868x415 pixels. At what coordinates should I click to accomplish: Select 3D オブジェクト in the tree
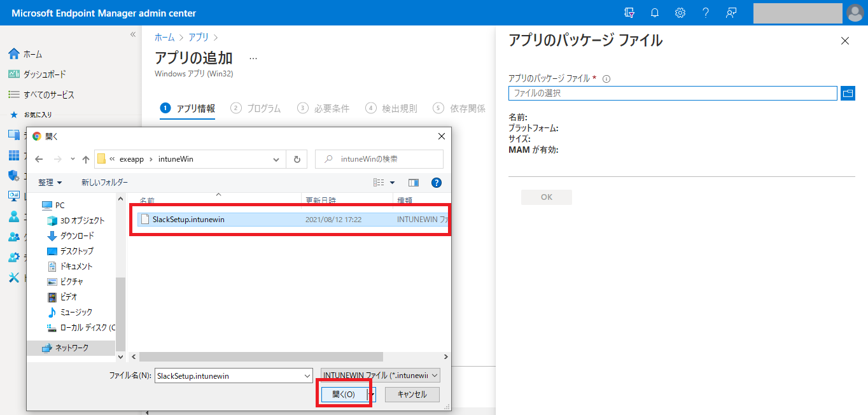tap(82, 220)
